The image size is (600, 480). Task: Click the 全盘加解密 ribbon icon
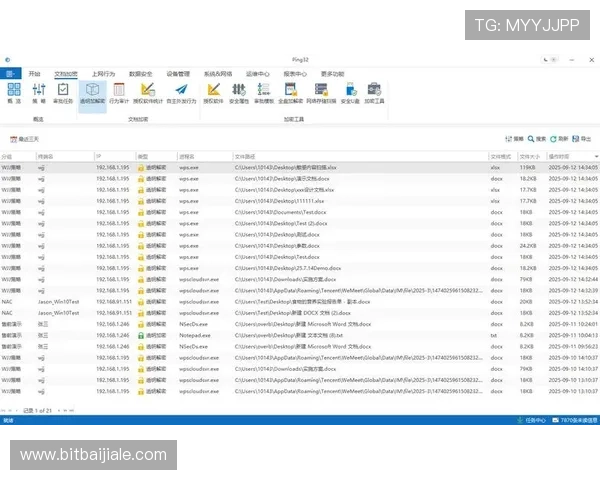[291, 93]
